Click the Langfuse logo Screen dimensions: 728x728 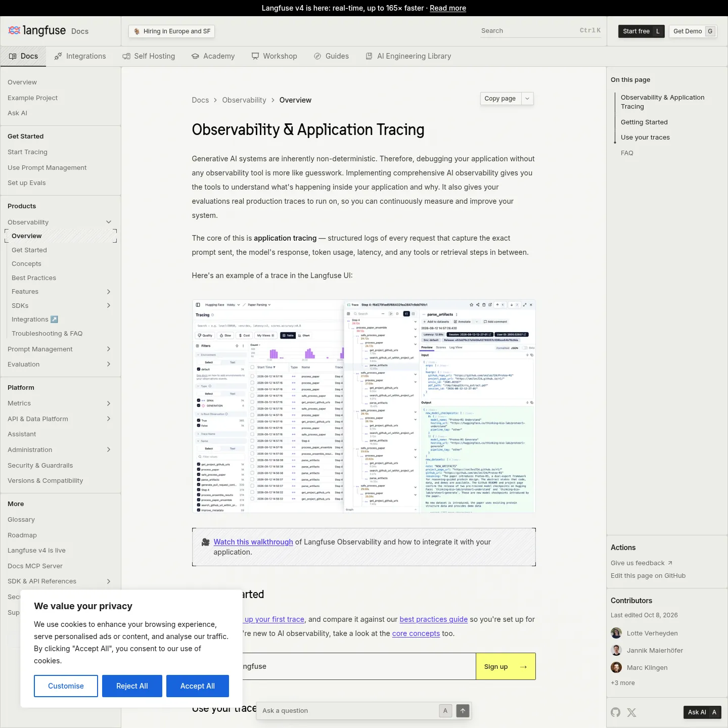tap(37, 31)
